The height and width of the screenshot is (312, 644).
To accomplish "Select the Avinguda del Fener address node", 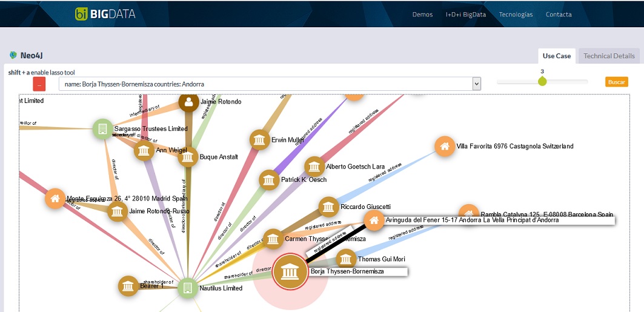I will click(374, 221).
